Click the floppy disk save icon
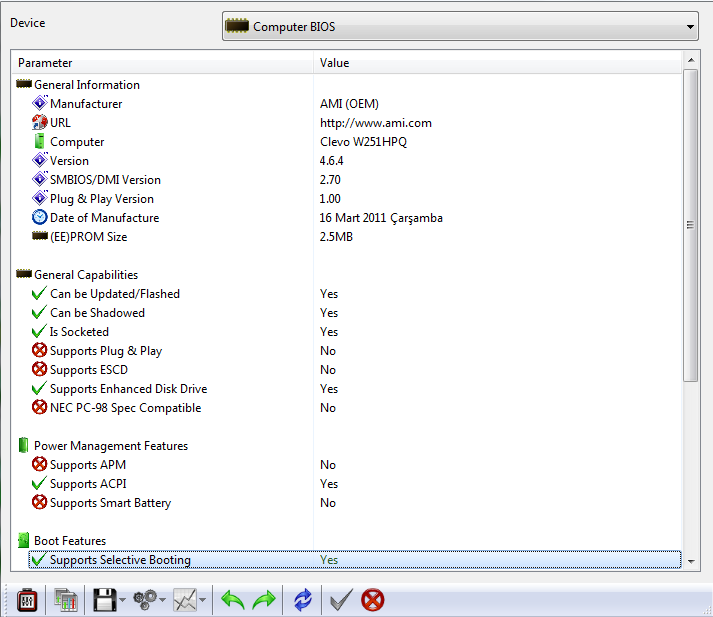The height and width of the screenshot is (617, 713). (105, 600)
